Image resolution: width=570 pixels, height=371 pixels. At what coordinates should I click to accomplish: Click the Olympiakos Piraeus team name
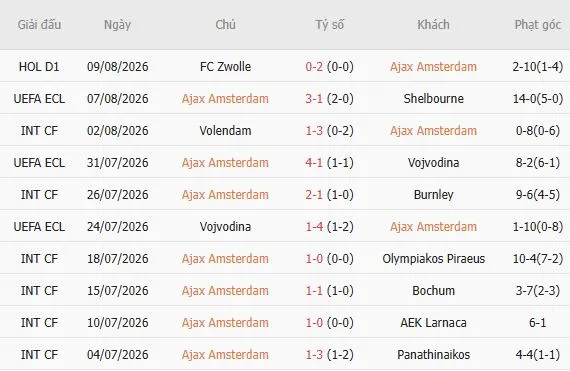click(433, 259)
